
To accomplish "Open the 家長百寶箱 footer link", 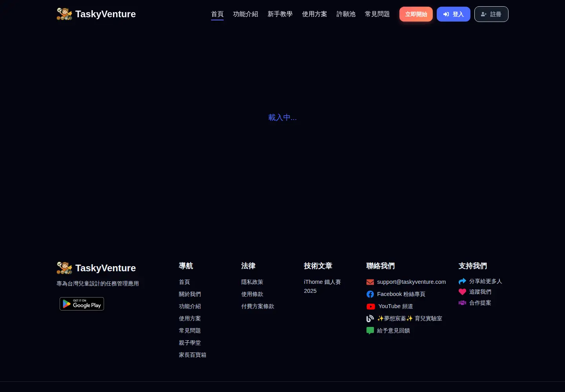I will pyautogui.click(x=193, y=355).
